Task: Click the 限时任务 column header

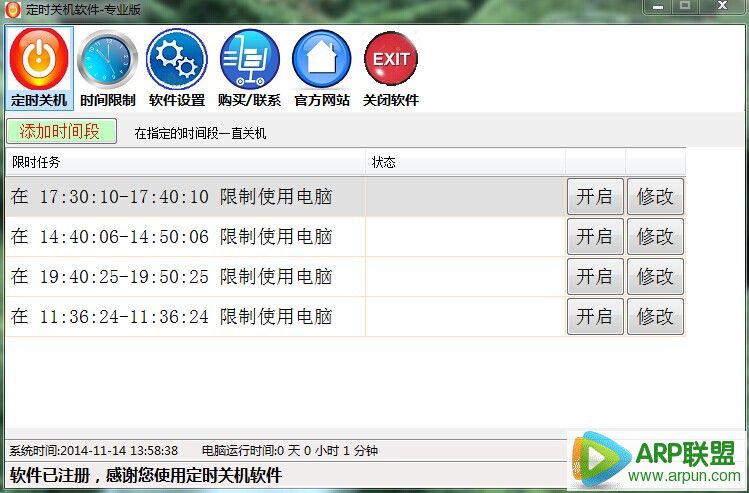Action: pos(185,162)
